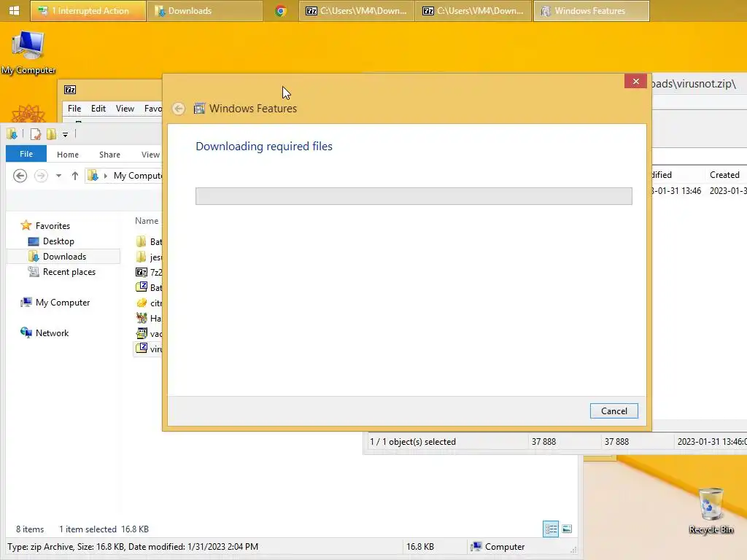Click 7-Zip status '1 / 1 object(s) selected'

point(413,442)
